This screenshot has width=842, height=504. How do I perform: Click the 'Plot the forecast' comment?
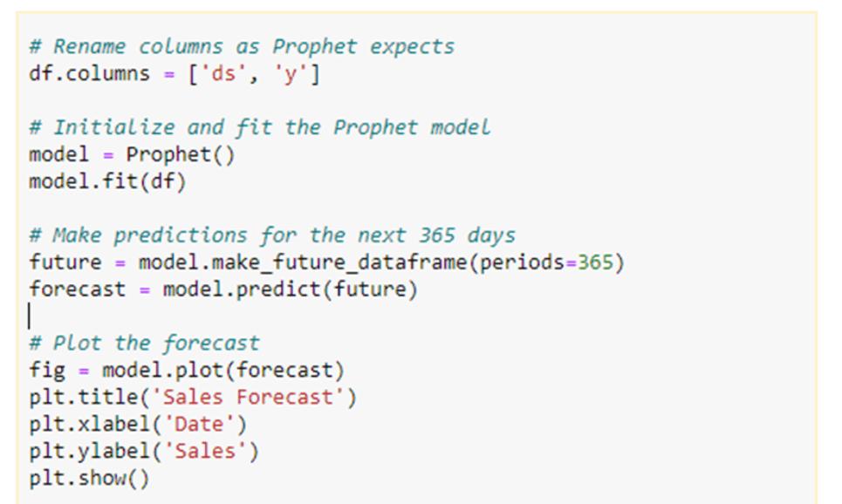point(144,343)
